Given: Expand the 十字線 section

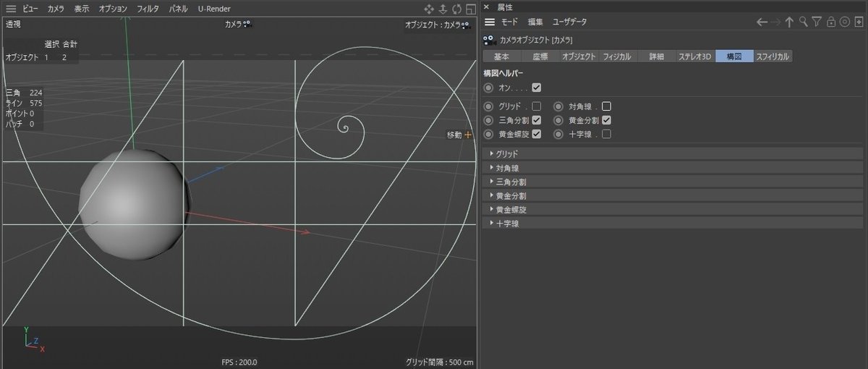Looking at the screenshot, I should [673, 224].
